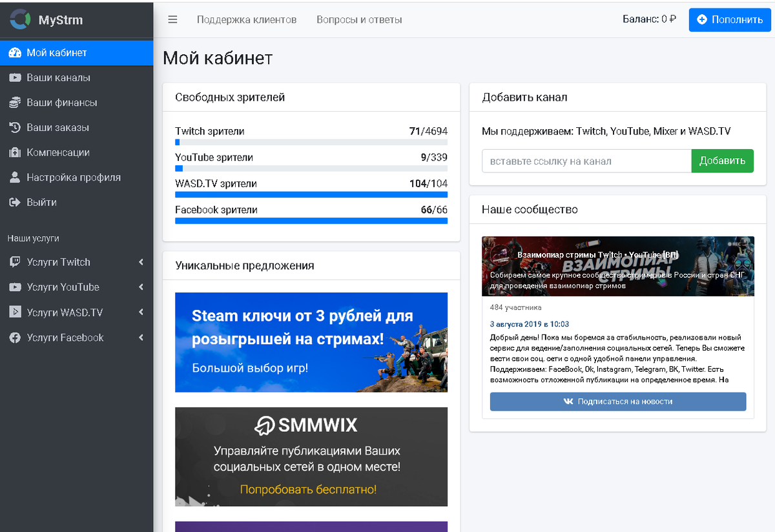Click plus icon on Пополнить button
Viewport: 775px width, 532px height.
click(702, 19)
